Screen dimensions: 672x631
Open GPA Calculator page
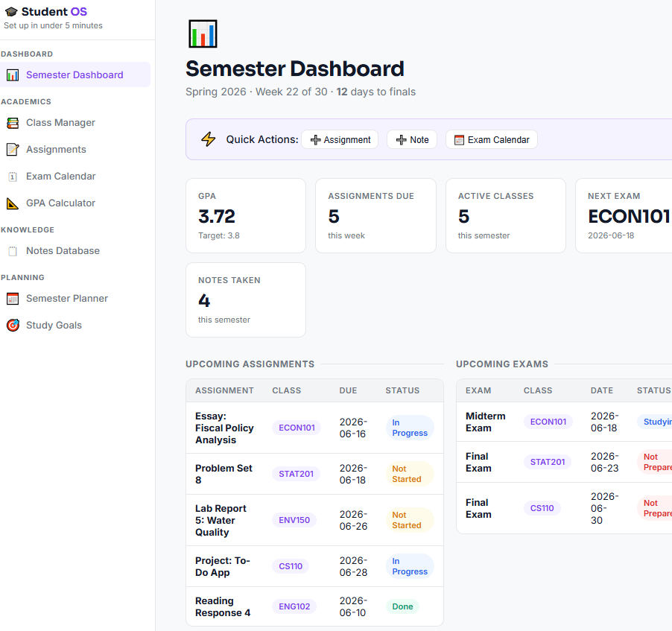pyautogui.click(x=75, y=203)
